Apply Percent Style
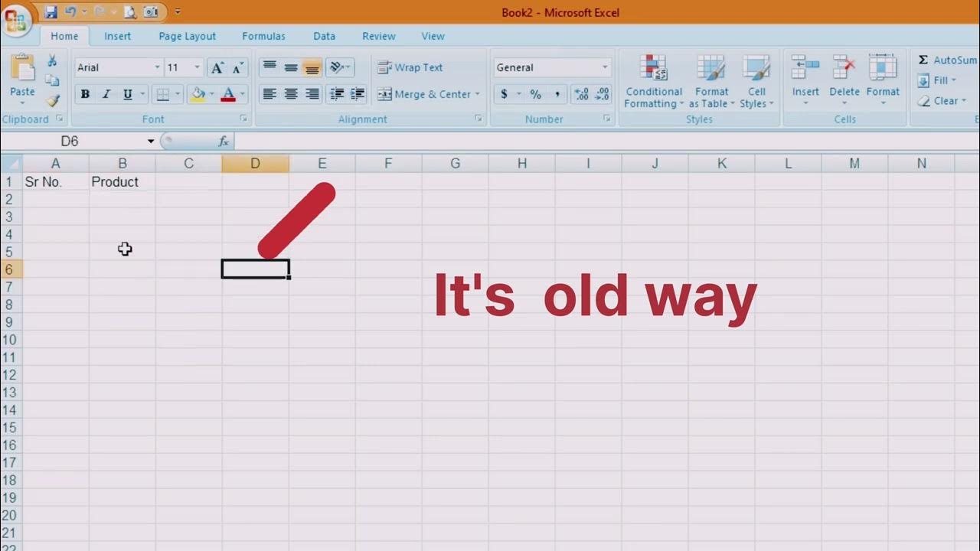 point(536,94)
